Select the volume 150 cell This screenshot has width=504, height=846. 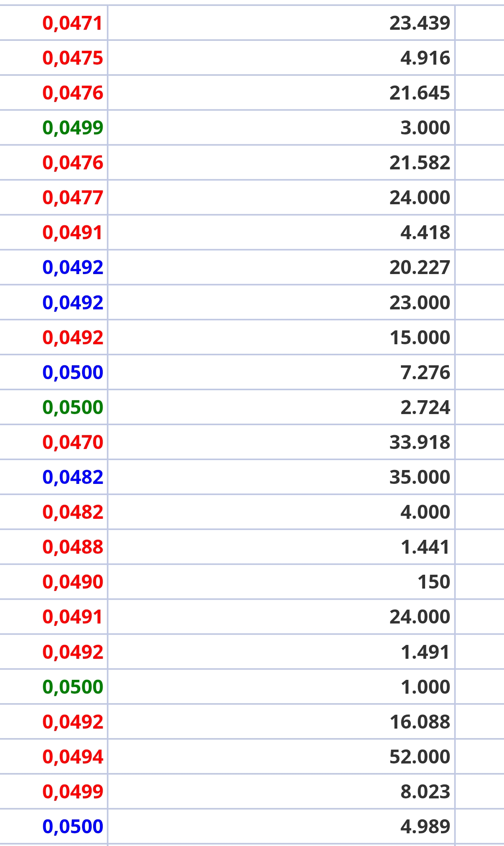(x=281, y=581)
